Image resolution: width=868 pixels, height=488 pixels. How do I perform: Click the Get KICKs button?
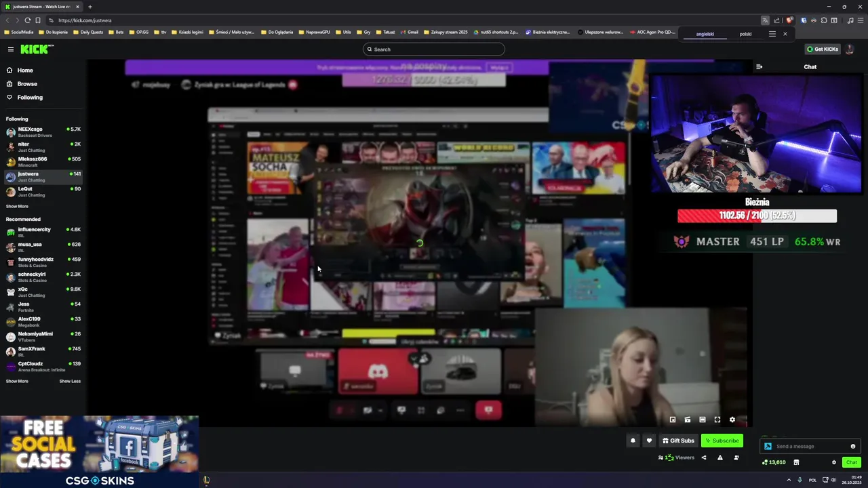pos(823,49)
